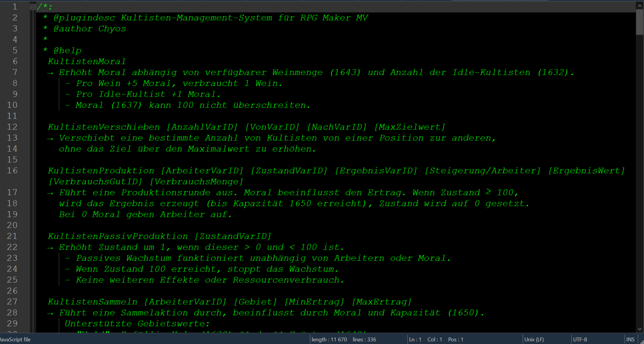
Task: Click the "JavaScript file" status bar entry
Action: click(15, 339)
